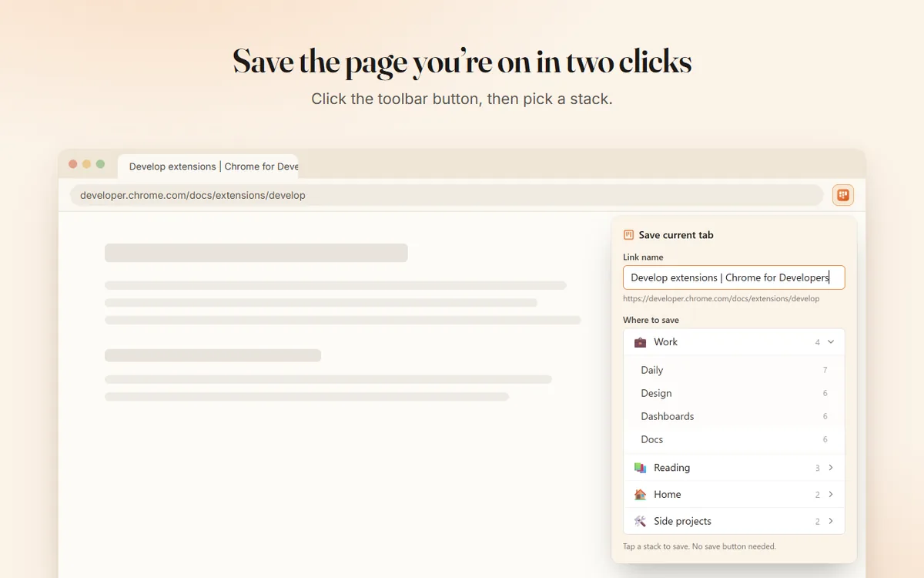Viewport: 924px width, 578px height.
Task: Click the "Tap a stack to save" hint
Action: point(699,546)
